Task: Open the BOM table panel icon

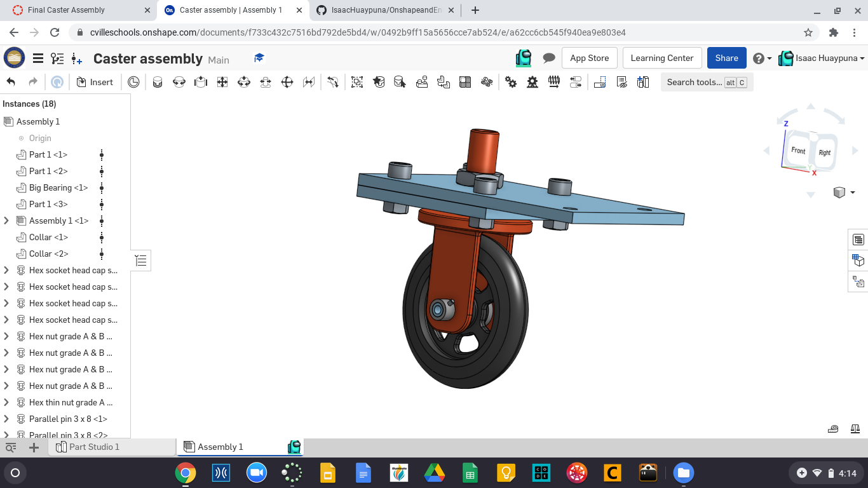Action: pos(858,240)
